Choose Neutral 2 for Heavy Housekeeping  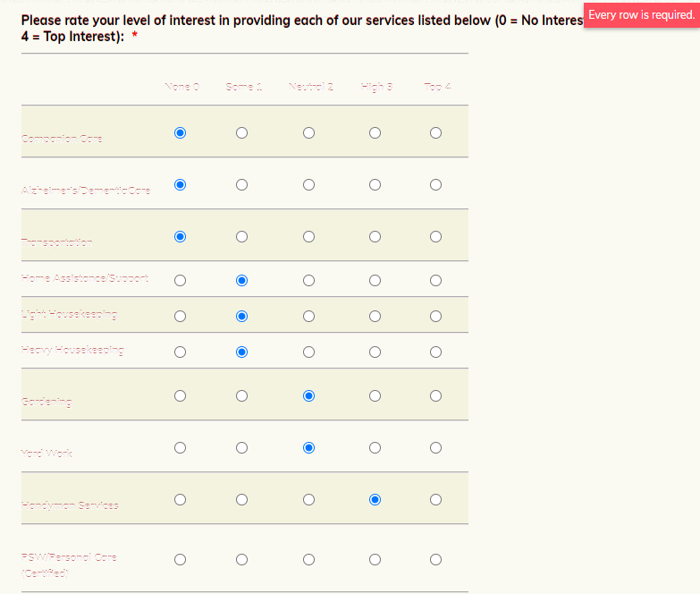308,352
